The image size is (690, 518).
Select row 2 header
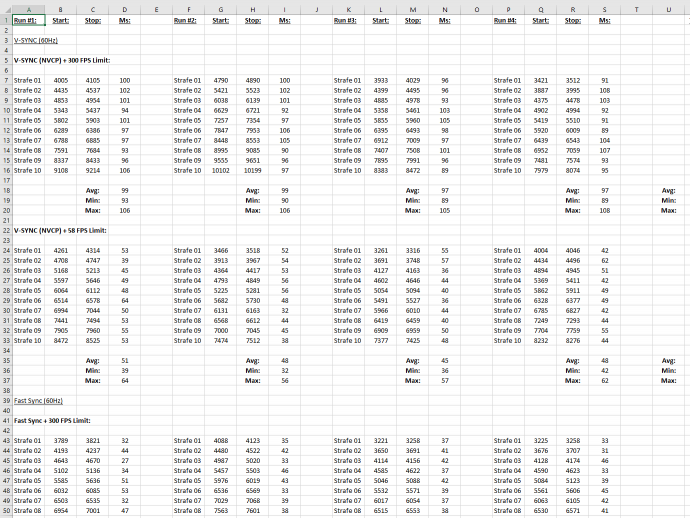tap(6, 30)
